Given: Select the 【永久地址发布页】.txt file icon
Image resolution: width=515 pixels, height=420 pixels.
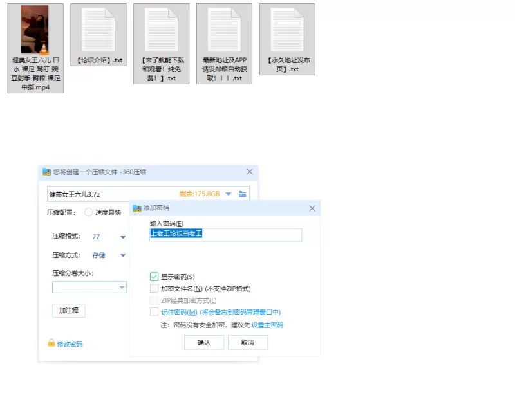Looking at the screenshot, I should (287, 30).
